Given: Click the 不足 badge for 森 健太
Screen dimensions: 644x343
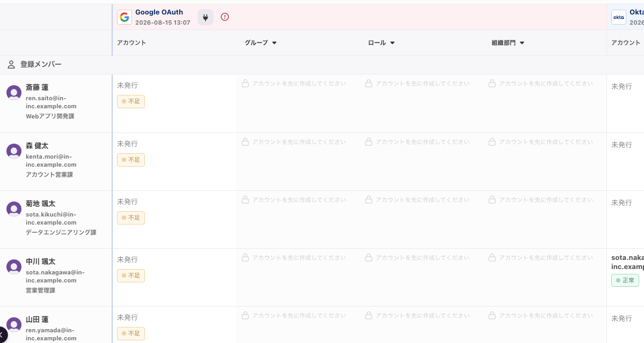Looking at the screenshot, I should (x=131, y=160).
